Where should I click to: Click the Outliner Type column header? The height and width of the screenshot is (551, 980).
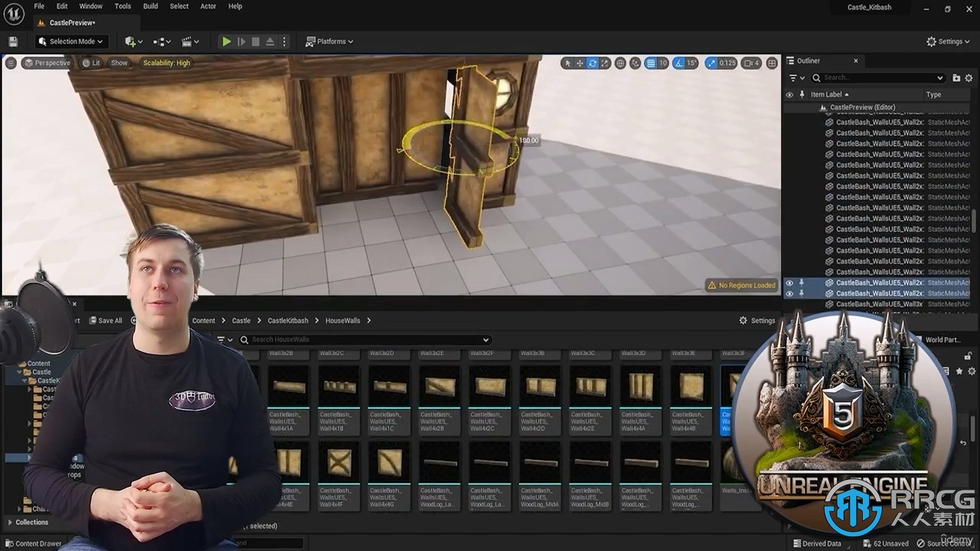coord(933,94)
